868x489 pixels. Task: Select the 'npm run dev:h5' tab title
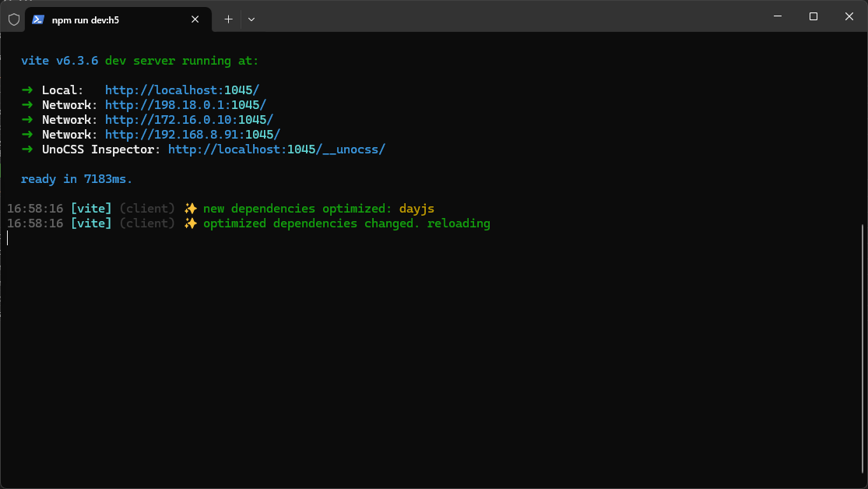coord(85,19)
